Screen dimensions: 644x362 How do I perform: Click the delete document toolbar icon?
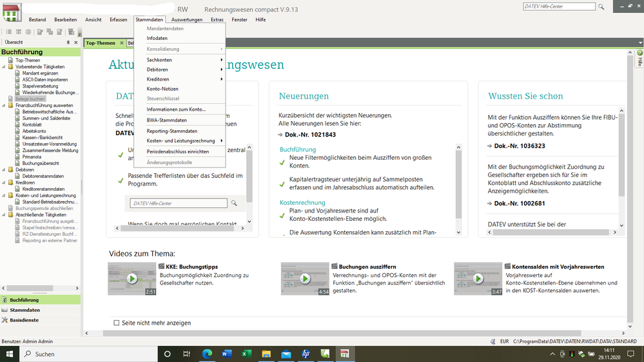coord(59,32)
